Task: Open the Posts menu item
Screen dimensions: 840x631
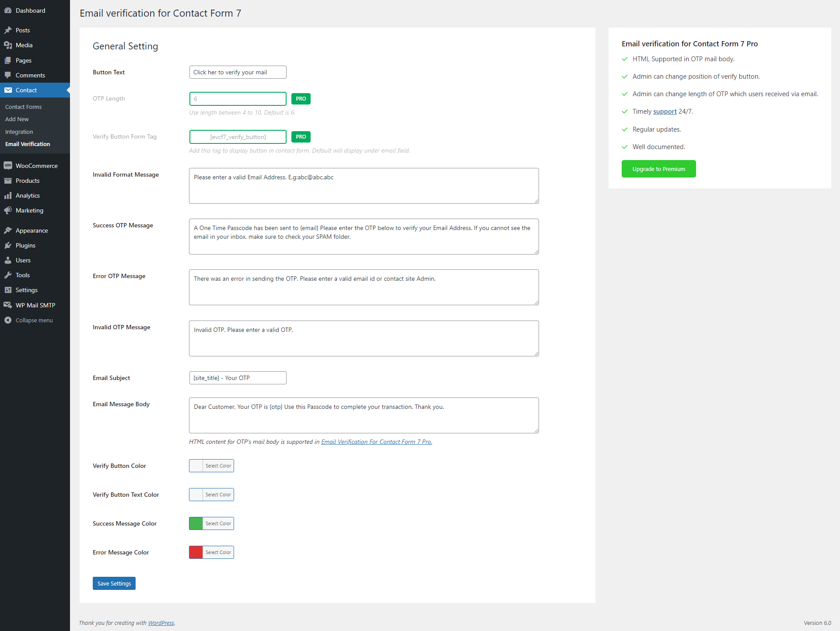Action: [35, 30]
